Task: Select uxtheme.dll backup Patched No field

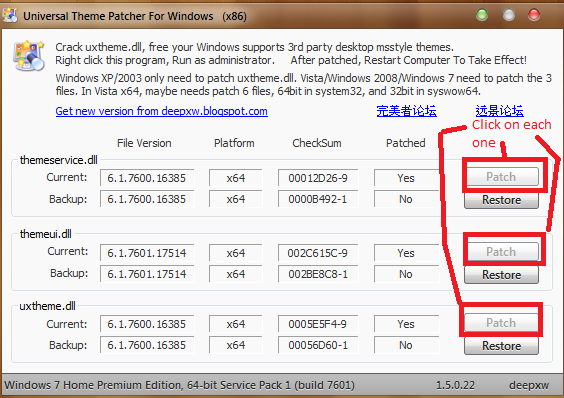Action: [406, 345]
